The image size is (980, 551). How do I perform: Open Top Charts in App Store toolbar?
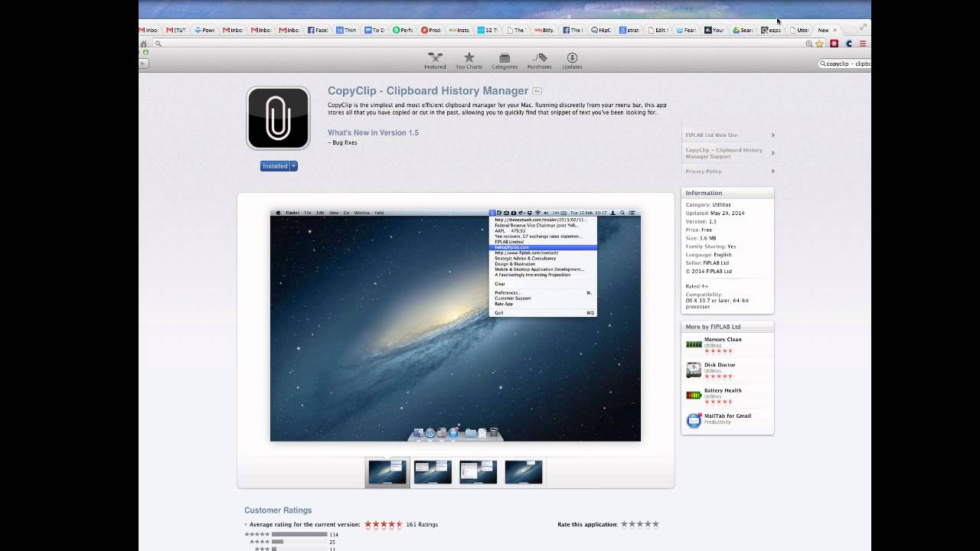pos(469,61)
